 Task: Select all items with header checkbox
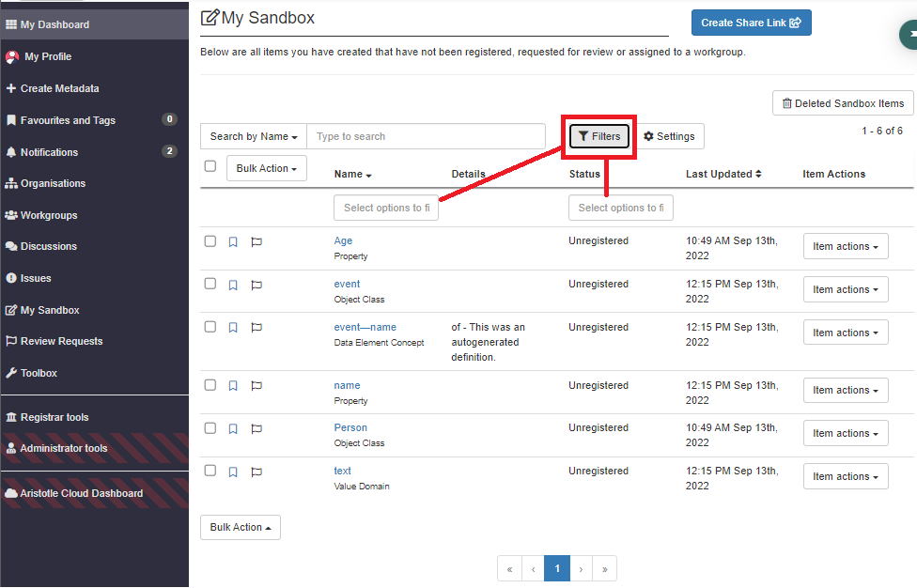click(210, 166)
